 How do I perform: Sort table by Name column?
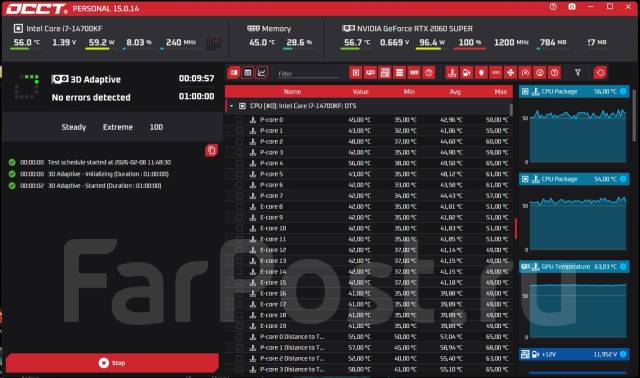292,92
